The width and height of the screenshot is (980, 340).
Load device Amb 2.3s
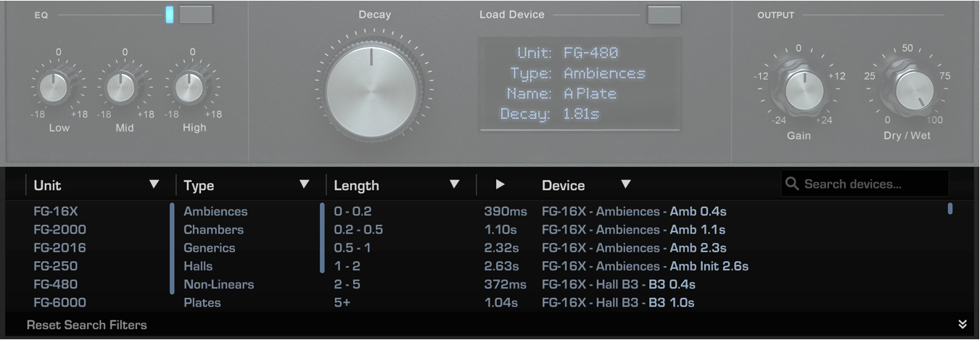(634, 248)
